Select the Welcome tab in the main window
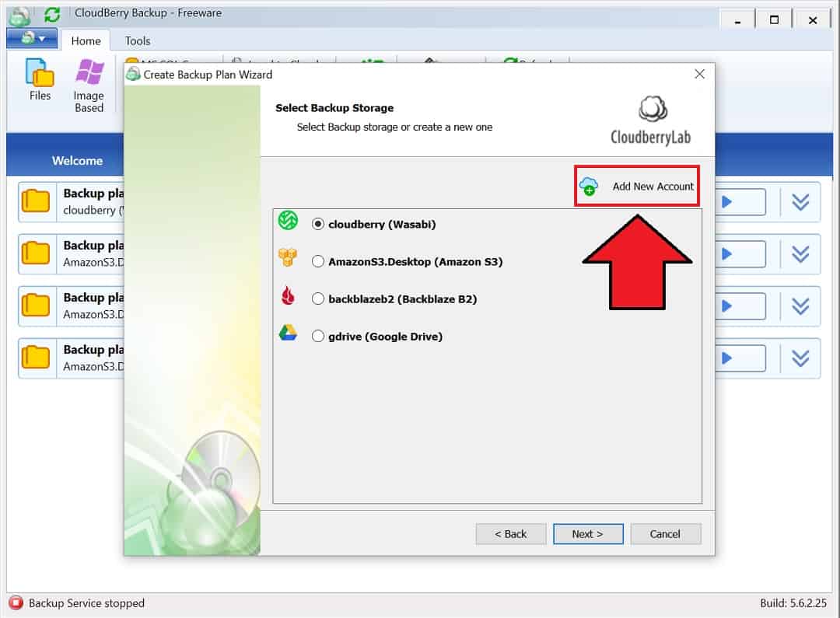The width and height of the screenshot is (840, 618). coord(77,161)
